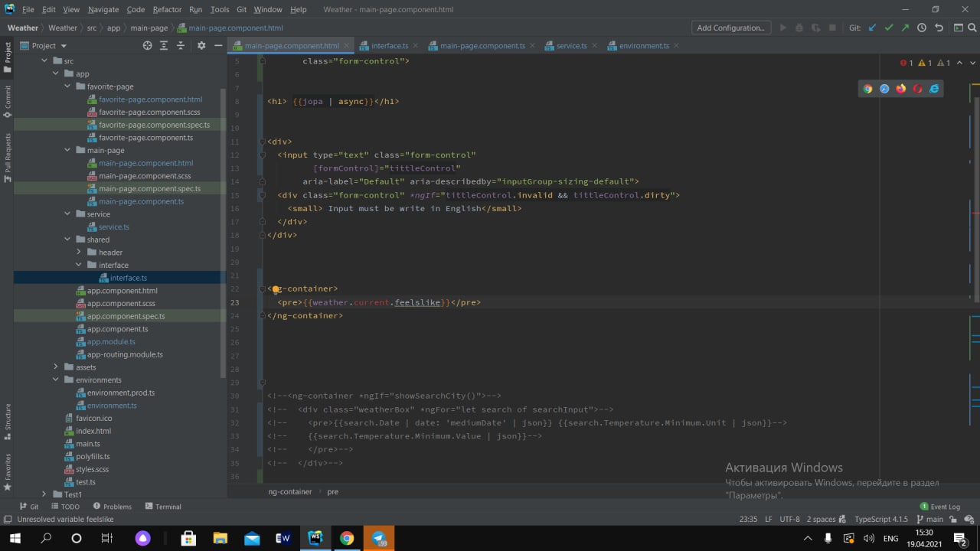Click the Git push arrow icon

pos(905,28)
